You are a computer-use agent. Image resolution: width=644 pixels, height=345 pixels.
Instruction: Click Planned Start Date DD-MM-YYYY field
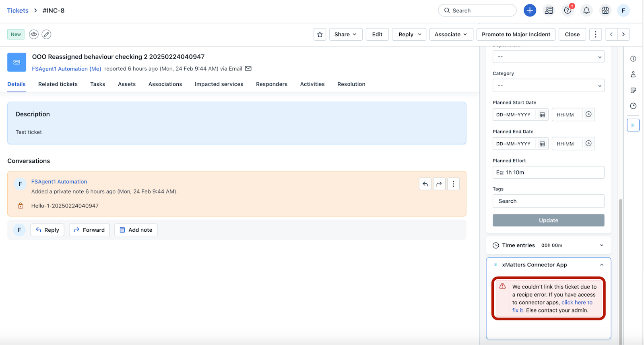pos(514,115)
